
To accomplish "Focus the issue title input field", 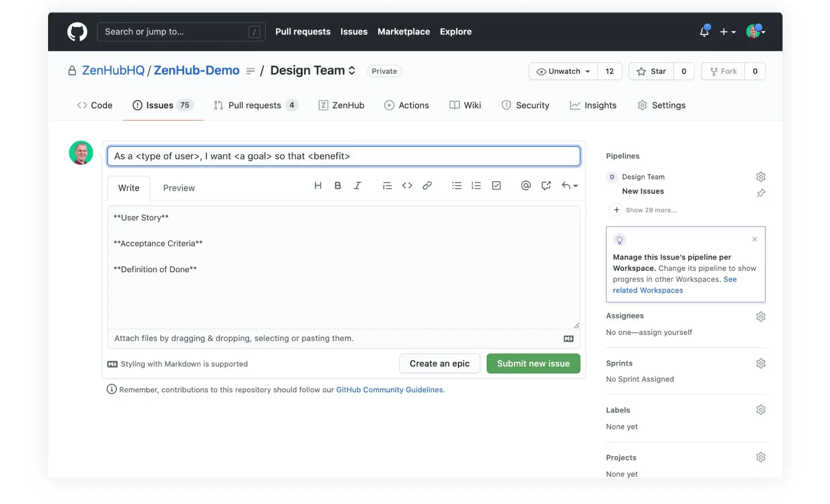I will [x=343, y=156].
